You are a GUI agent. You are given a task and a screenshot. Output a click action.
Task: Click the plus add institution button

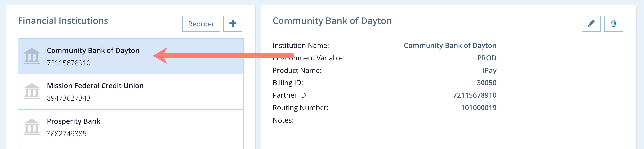click(x=232, y=24)
